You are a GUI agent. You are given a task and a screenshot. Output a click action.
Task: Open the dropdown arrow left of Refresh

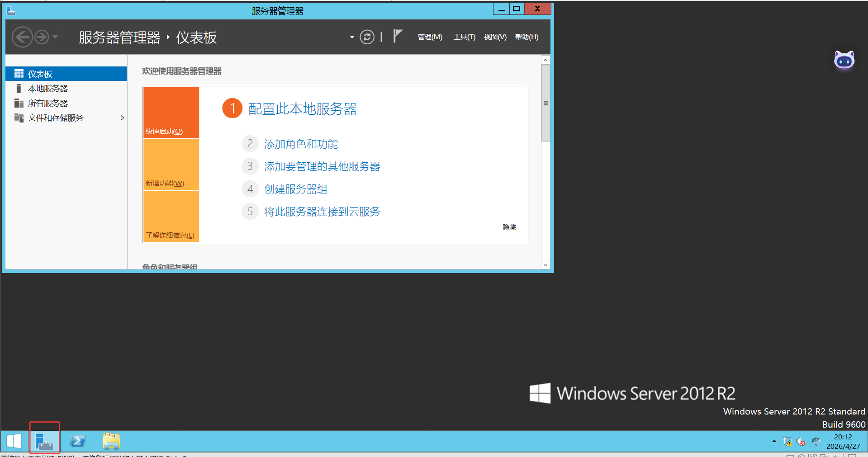click(352, 38)
